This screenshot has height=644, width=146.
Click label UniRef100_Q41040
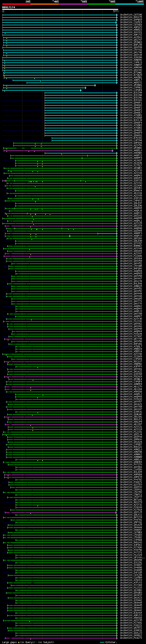tap(131, 70)
